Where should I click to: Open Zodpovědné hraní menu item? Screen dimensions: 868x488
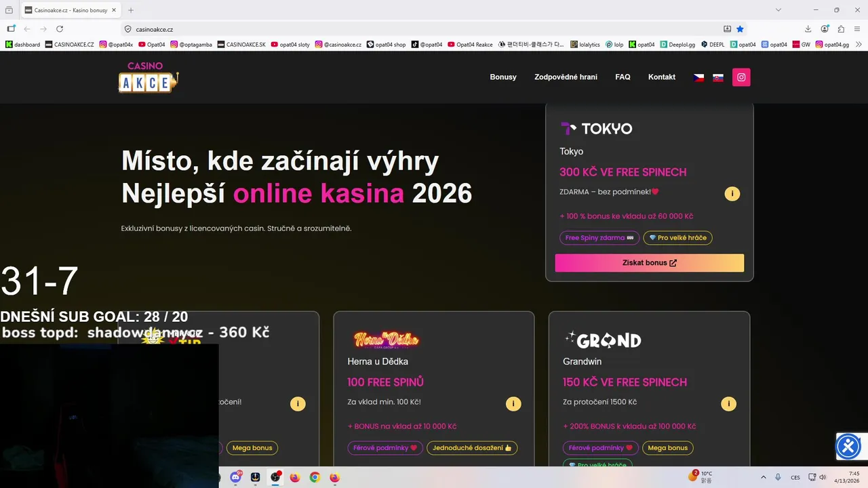[566, 77]
